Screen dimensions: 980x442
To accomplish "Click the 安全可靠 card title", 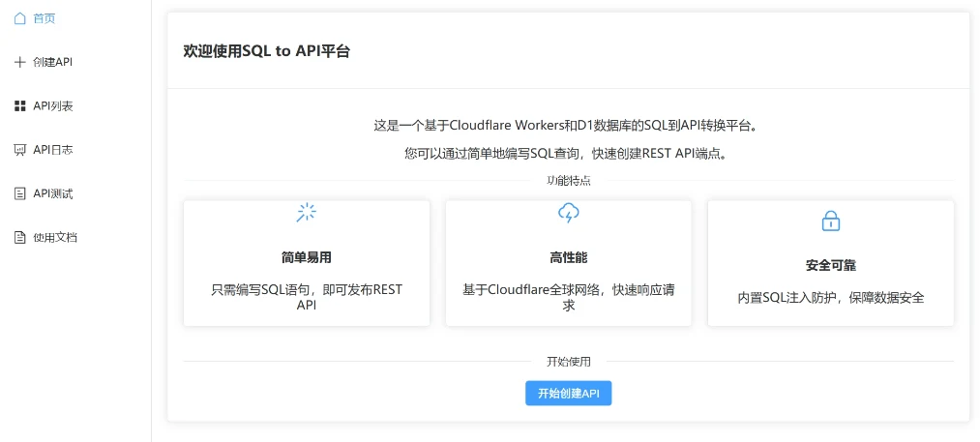I will click(x=831, y=266).
